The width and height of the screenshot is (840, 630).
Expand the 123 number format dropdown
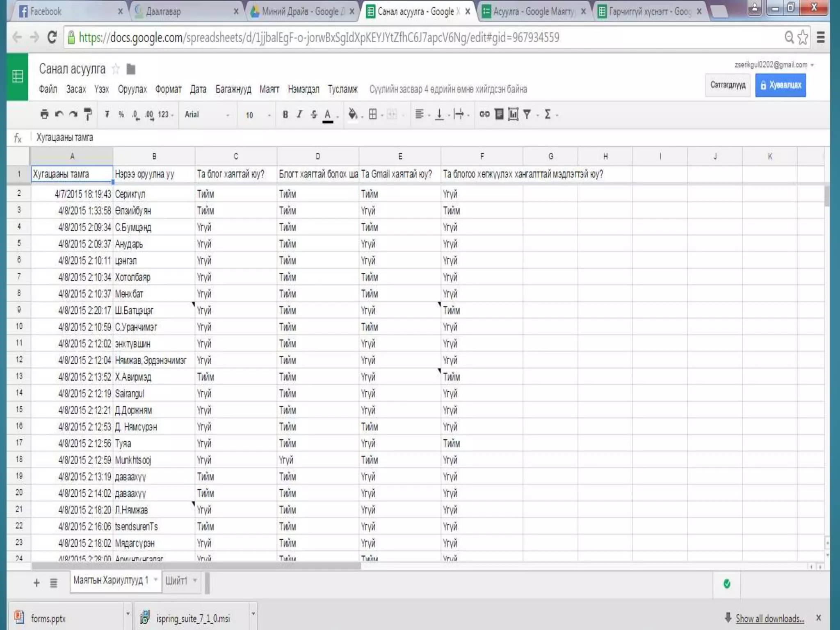[x=165, y=115]
